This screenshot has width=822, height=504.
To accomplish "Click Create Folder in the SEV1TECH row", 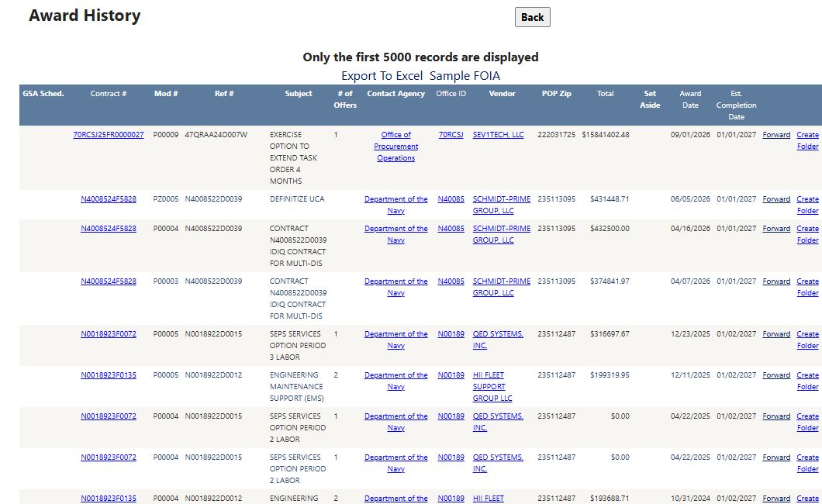I will (x=807, y=140).
